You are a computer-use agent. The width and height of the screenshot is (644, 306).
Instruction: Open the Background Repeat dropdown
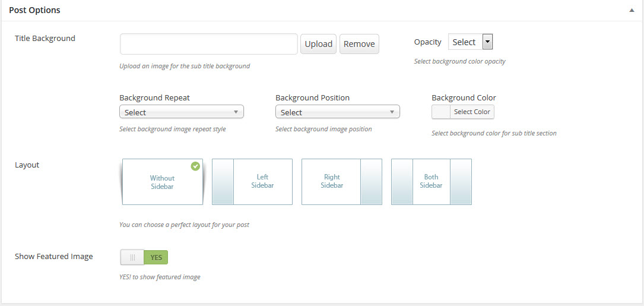tap(181, 112)
